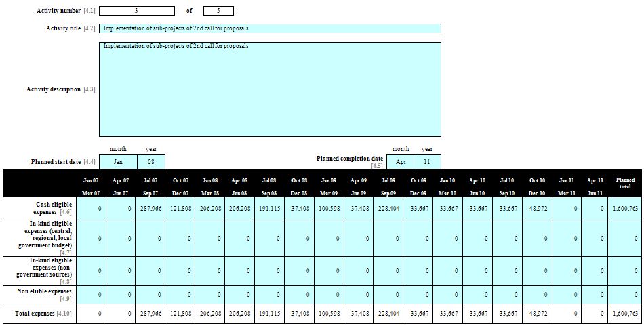
Task: Select Cash eligible expenses cell showing 287,966
Action: [x=150, y=209]
